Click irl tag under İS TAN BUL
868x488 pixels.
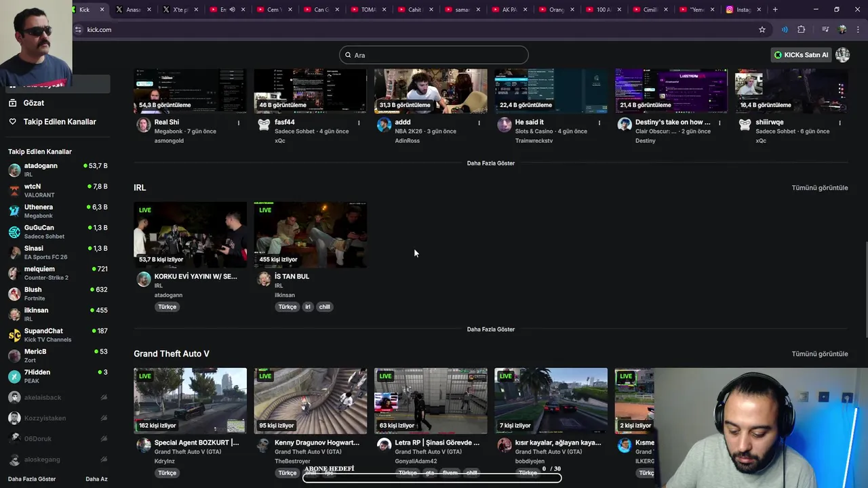(307, 307)
